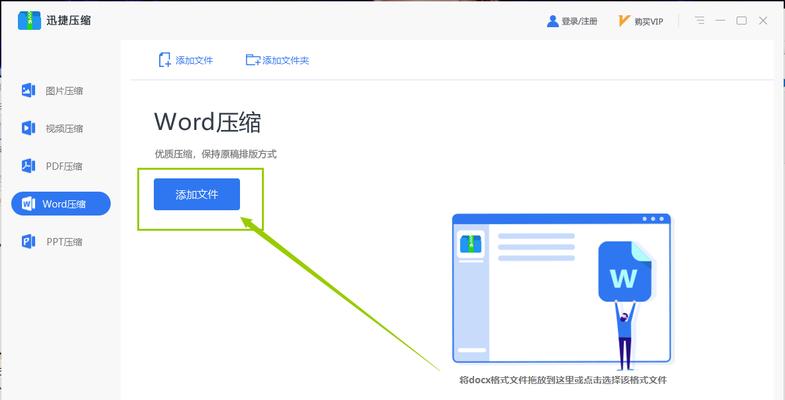Select PPT压缩 in the sidebar
Image resolution: width=785 pixels, height=400 pixels.
click(52, 242)
